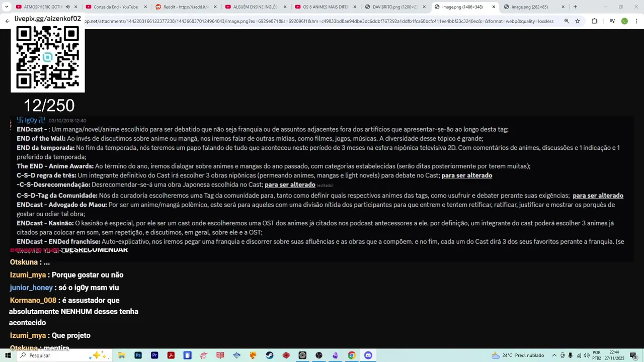
Task: Open the Photoshop taskbar icon
Action: tap(138, 355)
